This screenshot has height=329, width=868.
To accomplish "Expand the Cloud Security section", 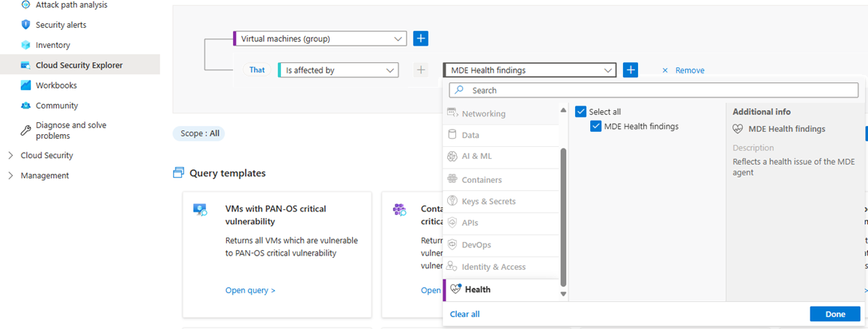I will click(10, 156).
